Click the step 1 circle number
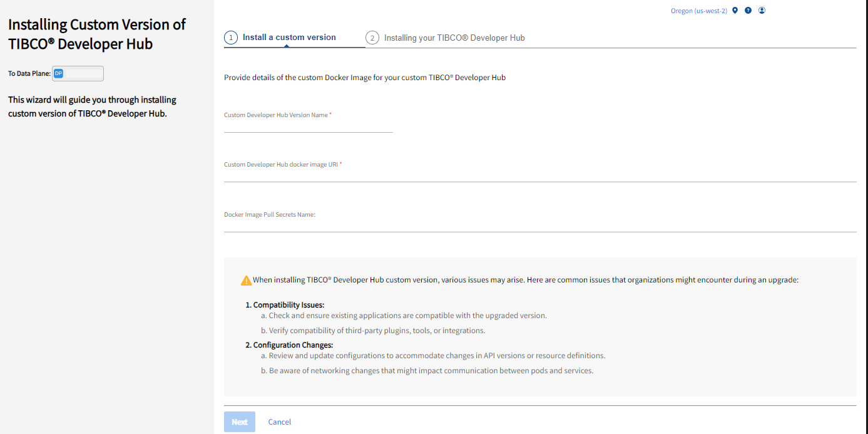The height and width of the screenshot is (434, 868). [x=231, y=38]
